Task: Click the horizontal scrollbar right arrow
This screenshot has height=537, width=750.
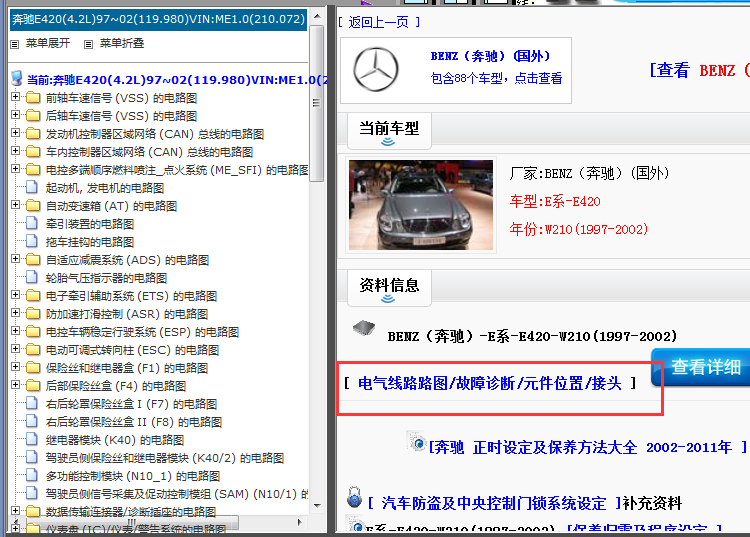Action: 299,522
